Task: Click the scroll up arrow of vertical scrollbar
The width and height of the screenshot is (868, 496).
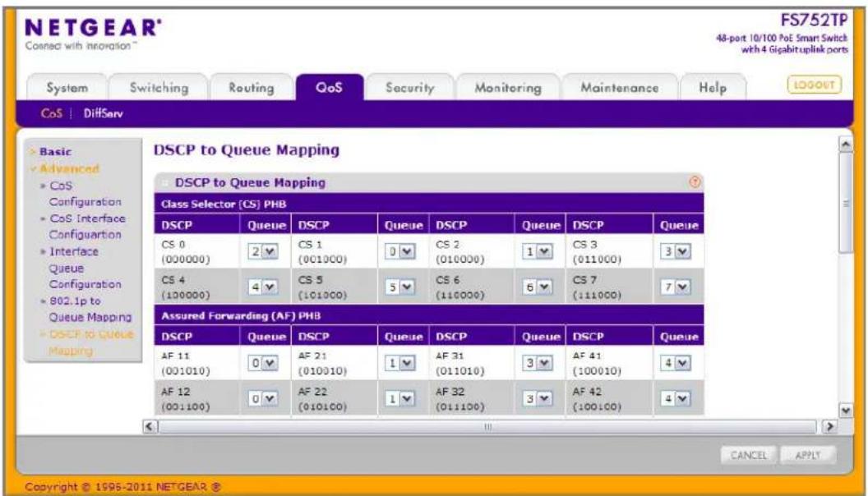Action: tap(845, 145)
